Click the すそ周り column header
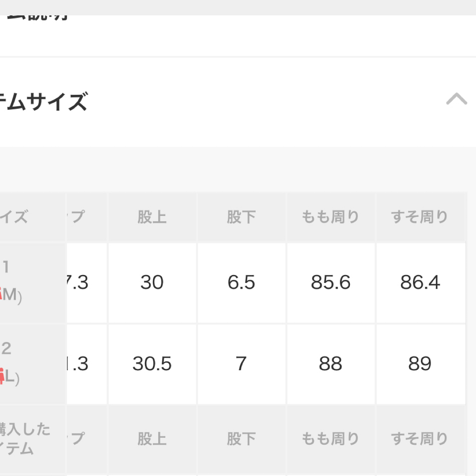The height and width of the screenshot is (476, 476). click(x=421, y=217)
